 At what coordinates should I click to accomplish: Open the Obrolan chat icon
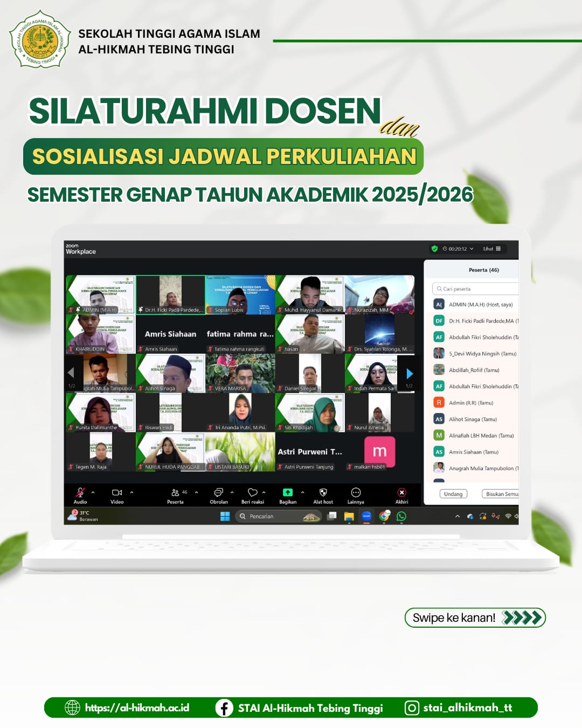(218, 492)
